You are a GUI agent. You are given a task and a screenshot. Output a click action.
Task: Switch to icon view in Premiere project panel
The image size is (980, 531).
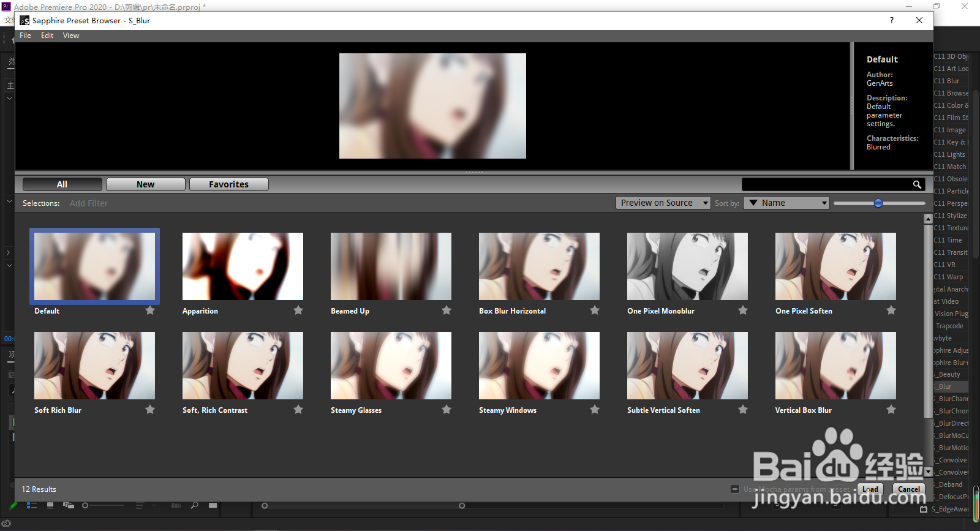pyautogui.click(x=50, y=506)
